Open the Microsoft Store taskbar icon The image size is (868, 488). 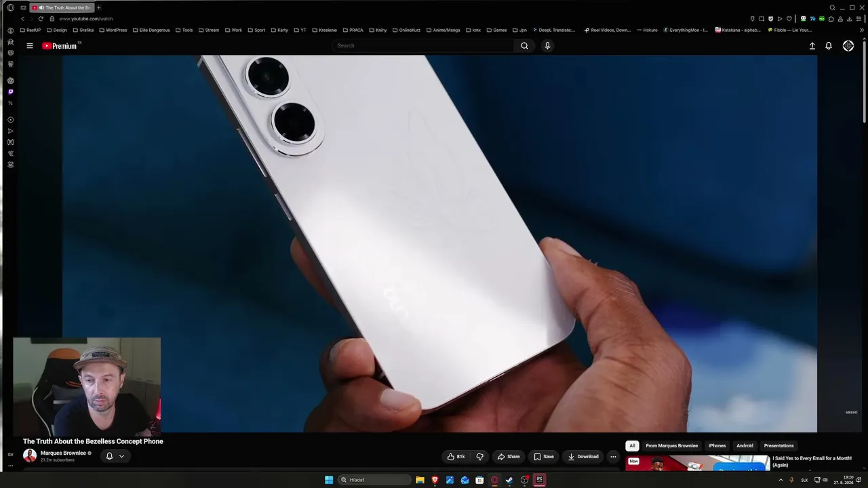pos(479,480)
